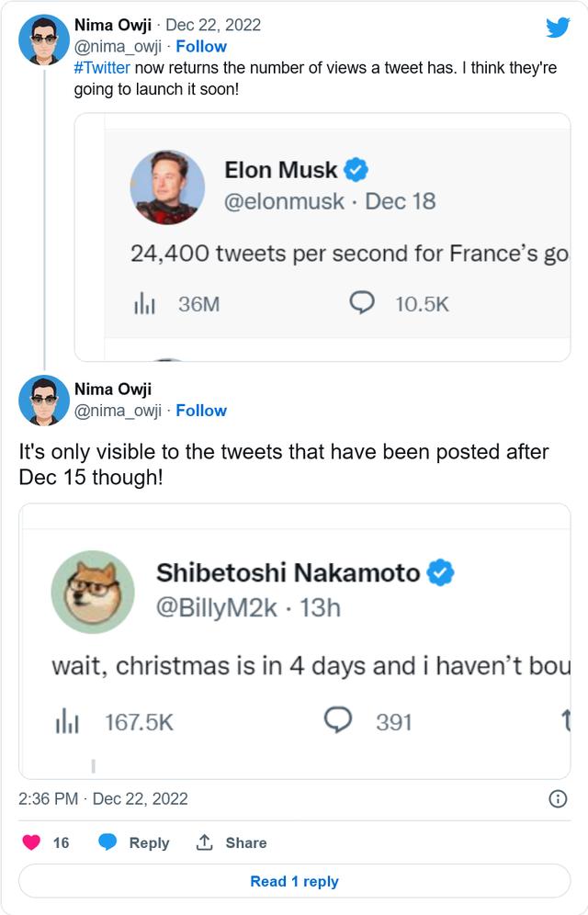Open the #Twitter hashtag link

coord(102,68)
